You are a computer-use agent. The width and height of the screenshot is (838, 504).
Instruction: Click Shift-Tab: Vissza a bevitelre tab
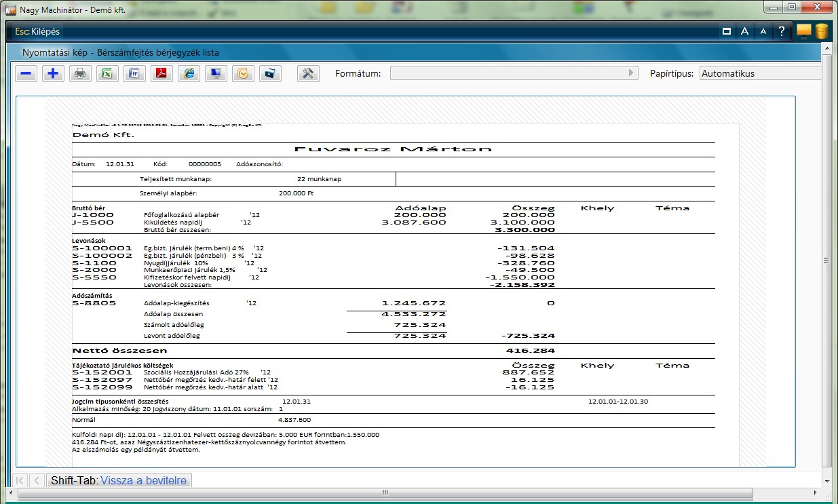pos(119,480)
